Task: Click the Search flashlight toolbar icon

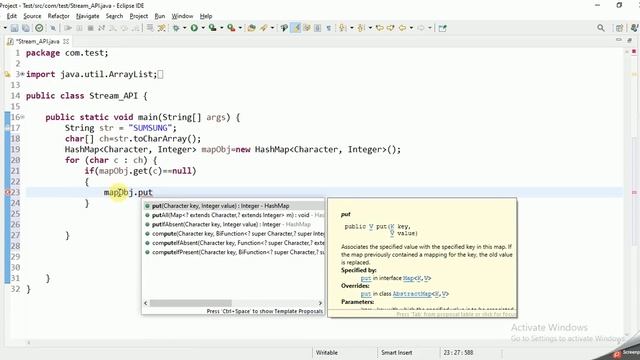Action: click(x=284, y=28)
